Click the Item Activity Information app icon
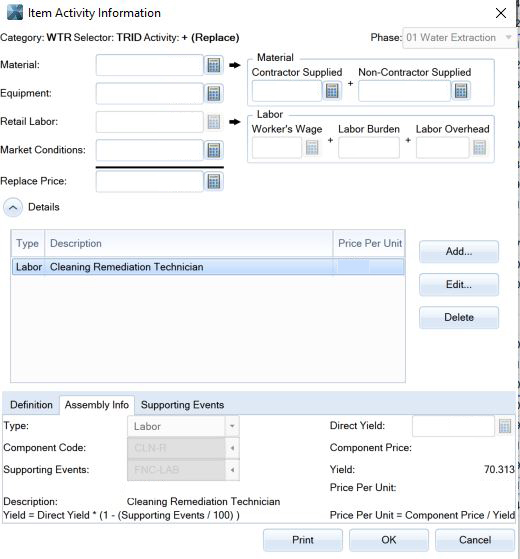The width and height of the screenshot is (520, 559). [15, 12]
